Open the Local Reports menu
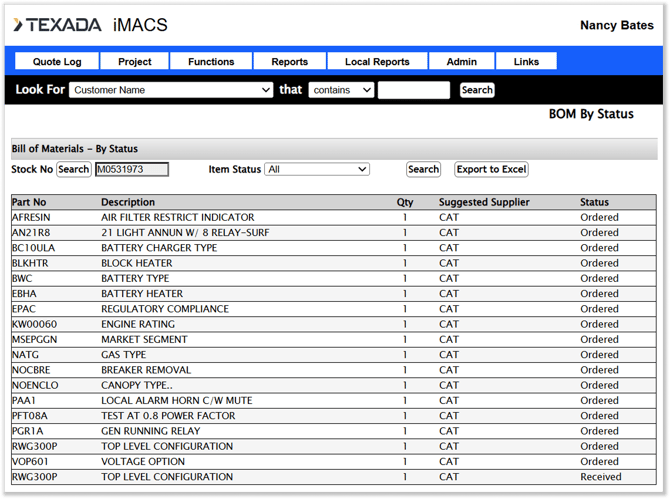Screen dimensions: 670x499 (377, 62)
